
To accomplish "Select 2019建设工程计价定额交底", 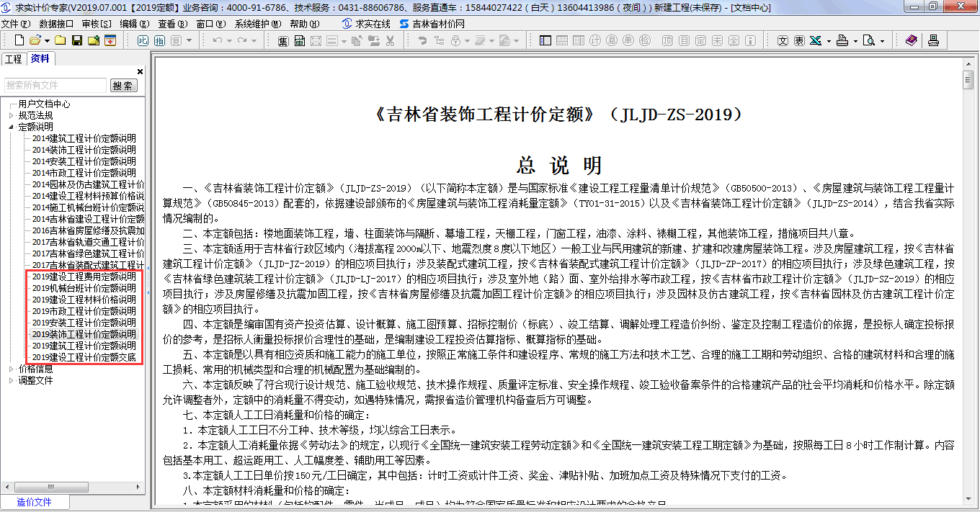I will tap(84, 357).
